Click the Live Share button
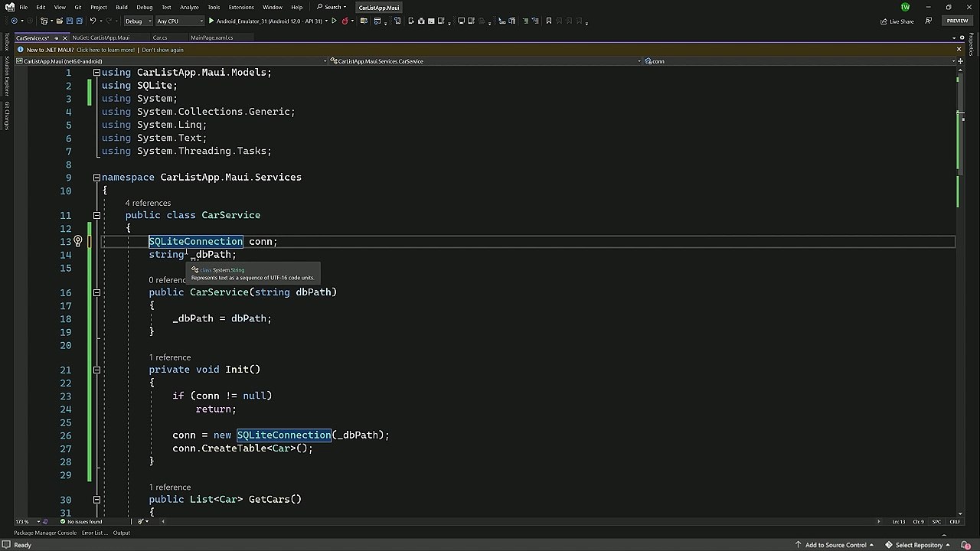Image resolution: width=980 pixels, height=551 pixels. click(897, 21)
